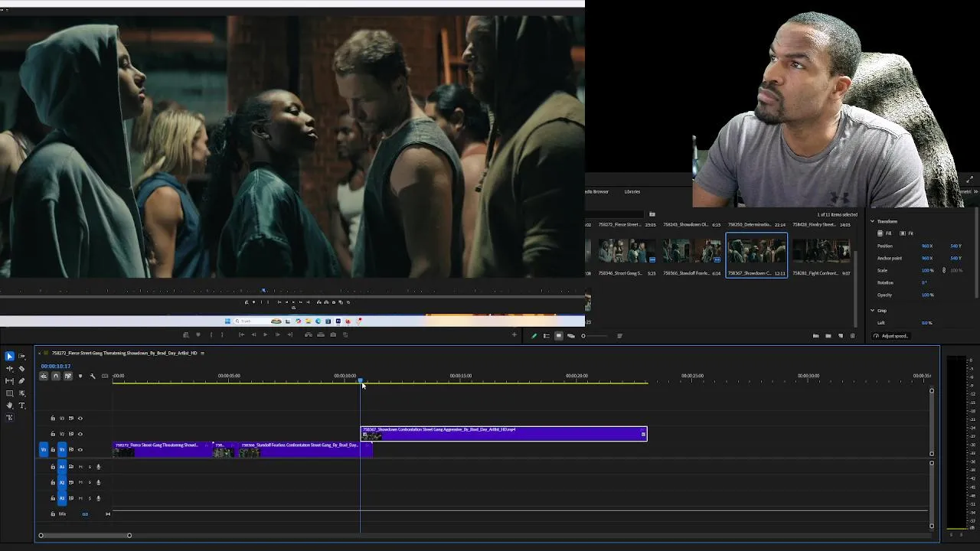Click the Fit button under Transform
980x551 pixels.
coord(907,233)
